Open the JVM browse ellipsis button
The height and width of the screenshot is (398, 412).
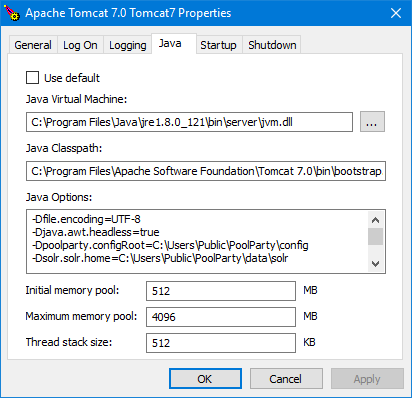(372, 122)
